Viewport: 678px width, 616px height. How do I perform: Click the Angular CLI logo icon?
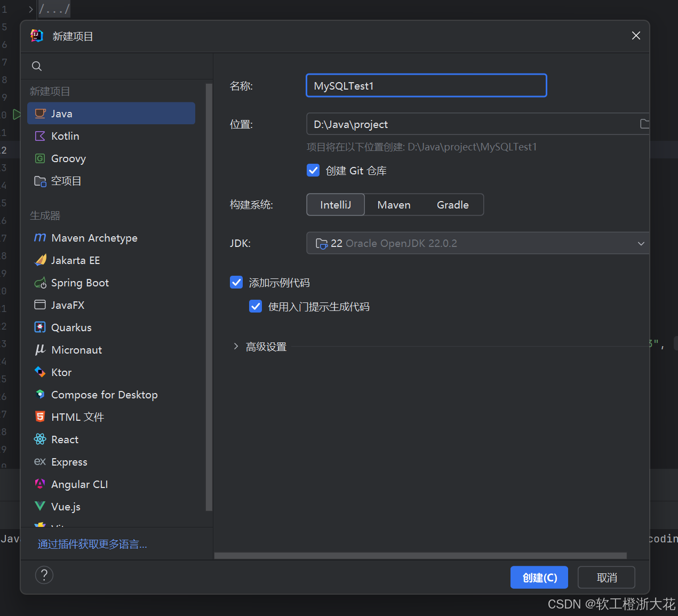(40, 484)
